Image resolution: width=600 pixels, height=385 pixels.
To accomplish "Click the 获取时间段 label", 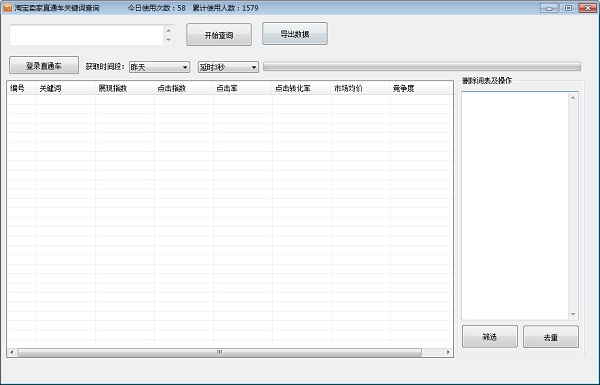I will point(105,67).
